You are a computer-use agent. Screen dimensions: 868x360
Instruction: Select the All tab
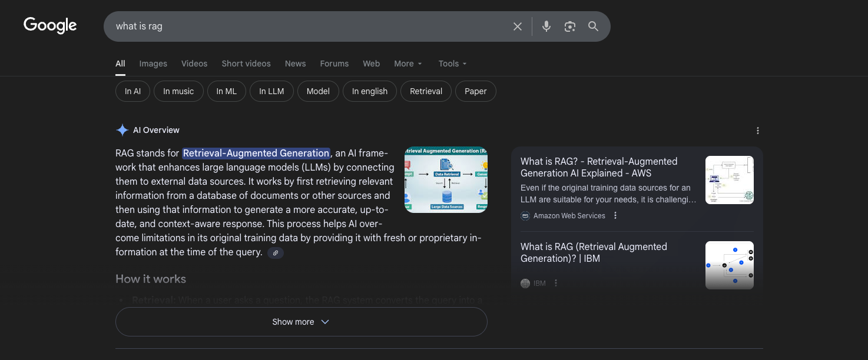[x=120, y=64]
